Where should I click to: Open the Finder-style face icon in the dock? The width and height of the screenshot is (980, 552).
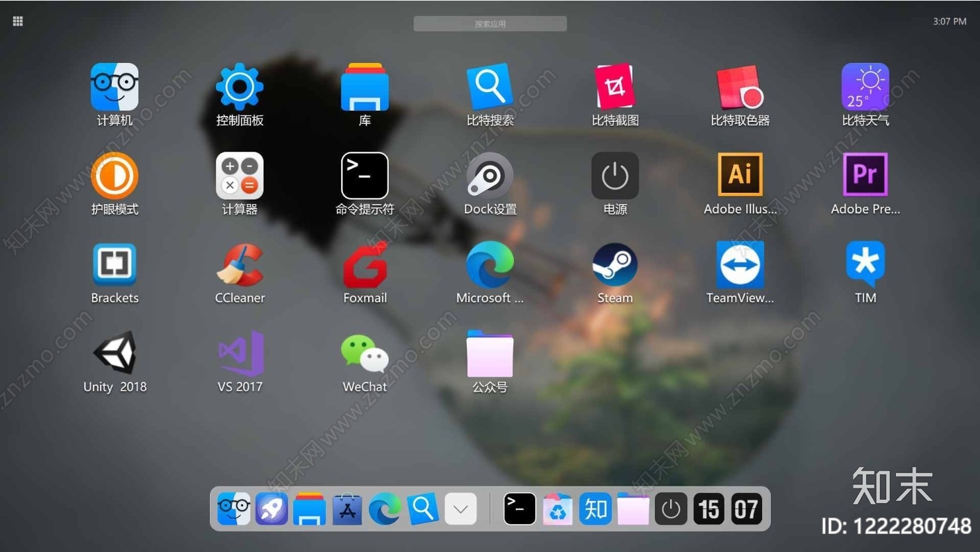tap(234, 509)
